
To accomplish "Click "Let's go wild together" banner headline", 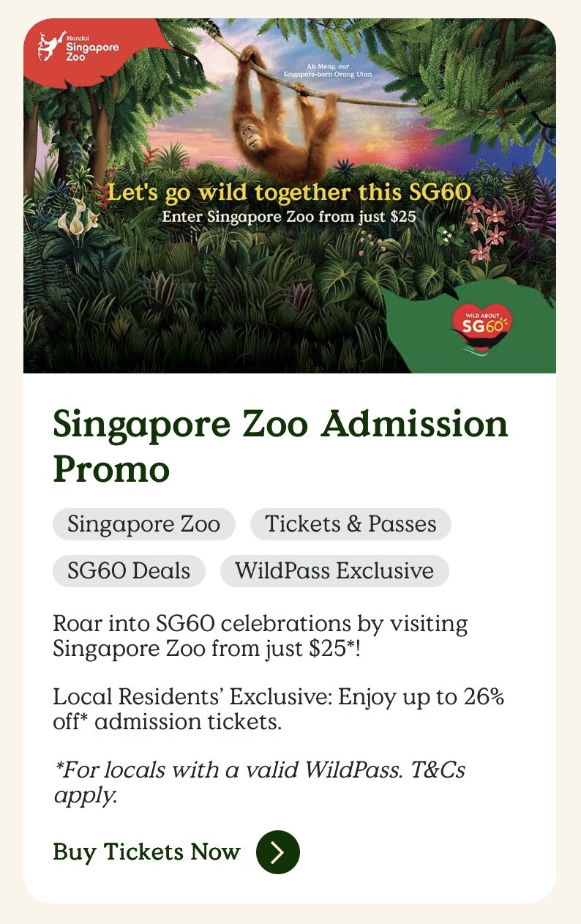I will point(288,193).
